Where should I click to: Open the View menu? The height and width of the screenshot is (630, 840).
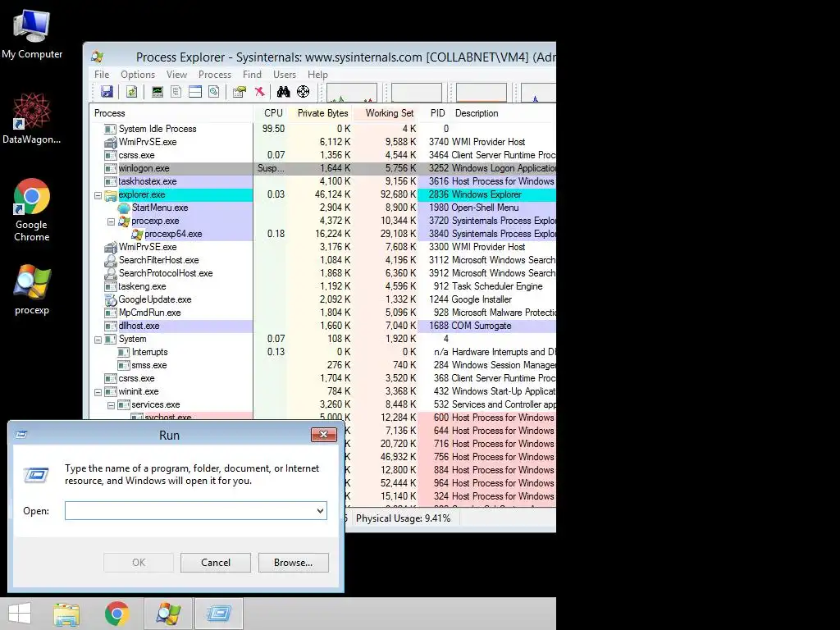pyautogui.click(x=176, y=75)
